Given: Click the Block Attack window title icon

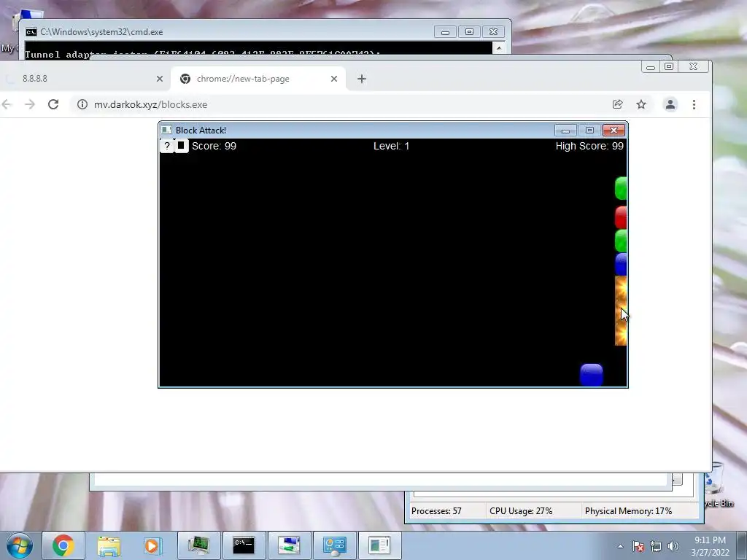Looking at the screenshot, I should [166, 130].
